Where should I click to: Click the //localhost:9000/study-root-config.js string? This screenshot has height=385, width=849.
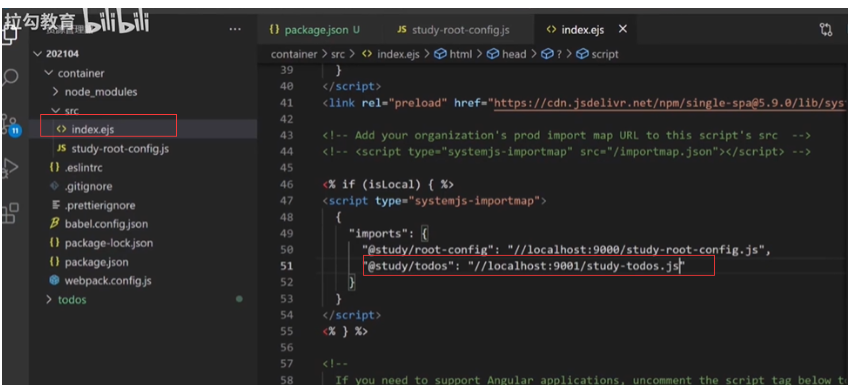pos(635,250)
